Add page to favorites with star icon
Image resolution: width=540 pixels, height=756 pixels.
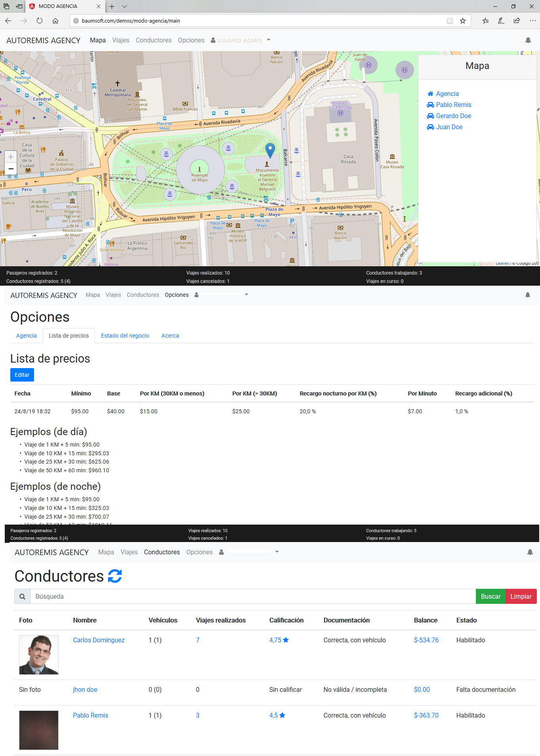coord(463,21)
